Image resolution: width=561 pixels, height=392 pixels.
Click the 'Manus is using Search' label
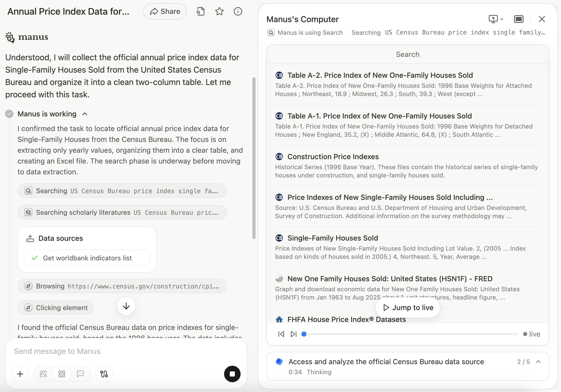pos(310,32)
